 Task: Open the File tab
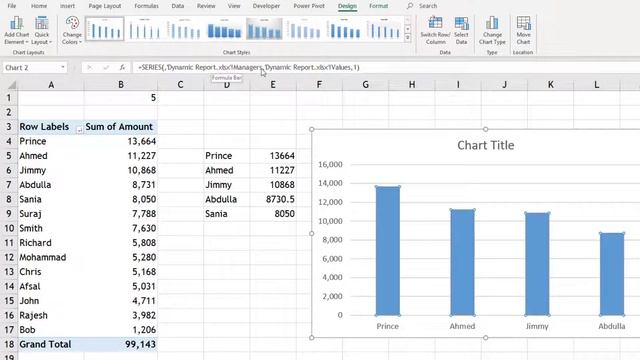[x=12, y=6]
